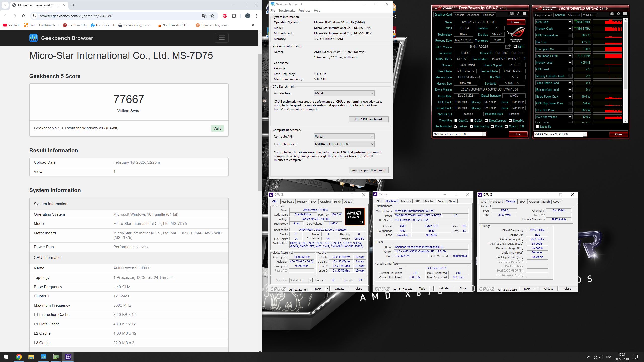
Task: Toggle the DirectCompute checkbox in GPU-Z
Action: click(x=486, y=121)
